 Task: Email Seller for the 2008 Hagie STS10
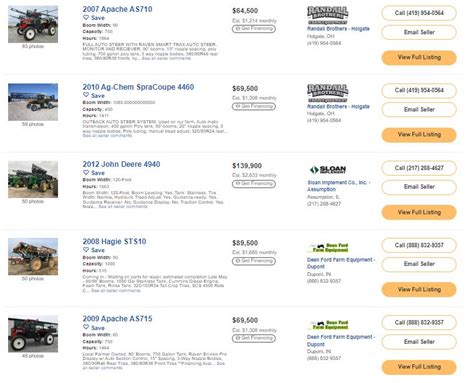tap(419, 264)
